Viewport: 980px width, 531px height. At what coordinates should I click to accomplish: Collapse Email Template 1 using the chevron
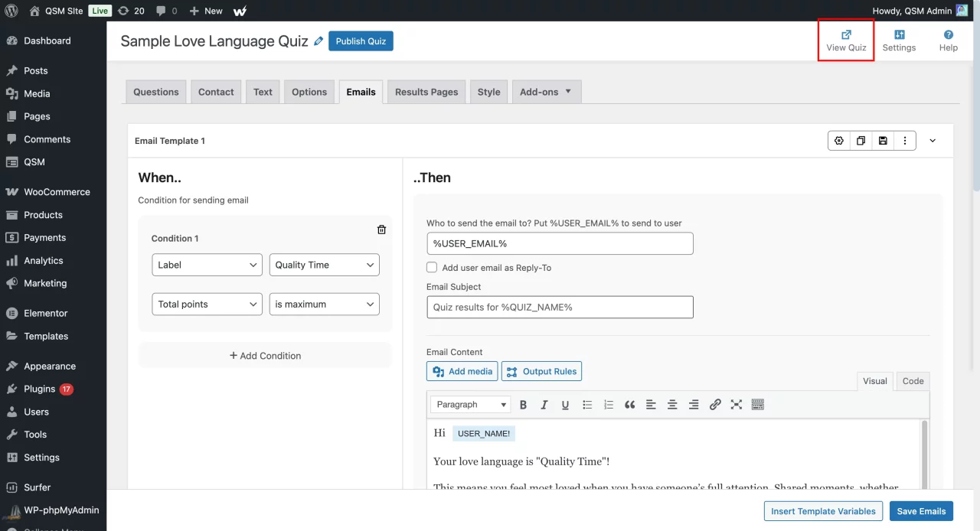tap(933, 140)
